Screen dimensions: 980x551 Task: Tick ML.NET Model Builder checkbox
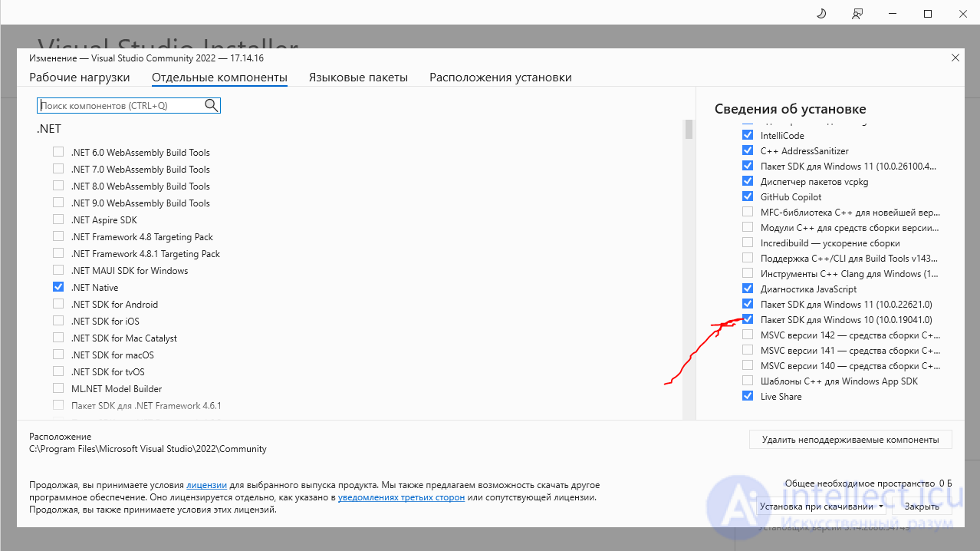coord(58,388)
